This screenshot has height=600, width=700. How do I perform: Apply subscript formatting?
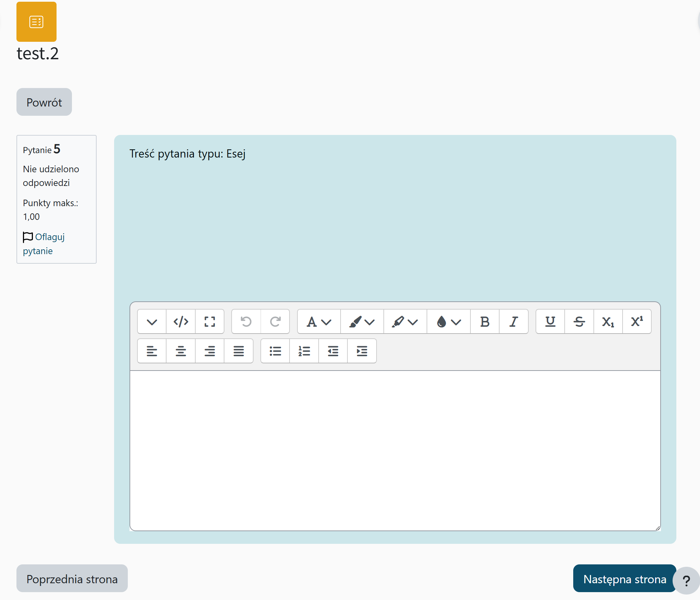click(608, 322)
